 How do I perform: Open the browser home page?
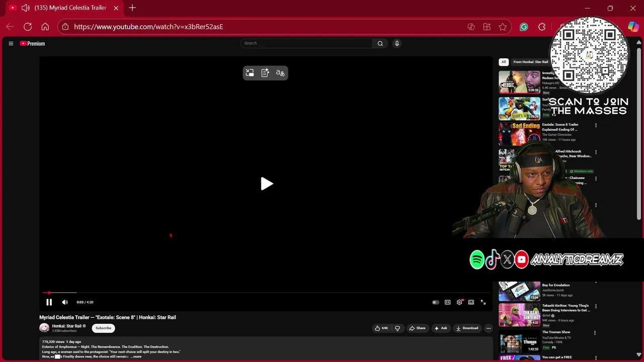click(45, 27)
